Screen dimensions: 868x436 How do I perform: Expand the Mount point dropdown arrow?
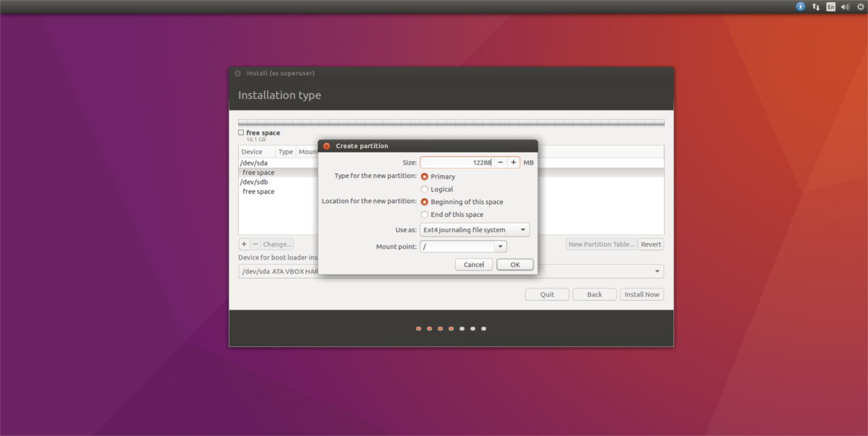point(501,247)
